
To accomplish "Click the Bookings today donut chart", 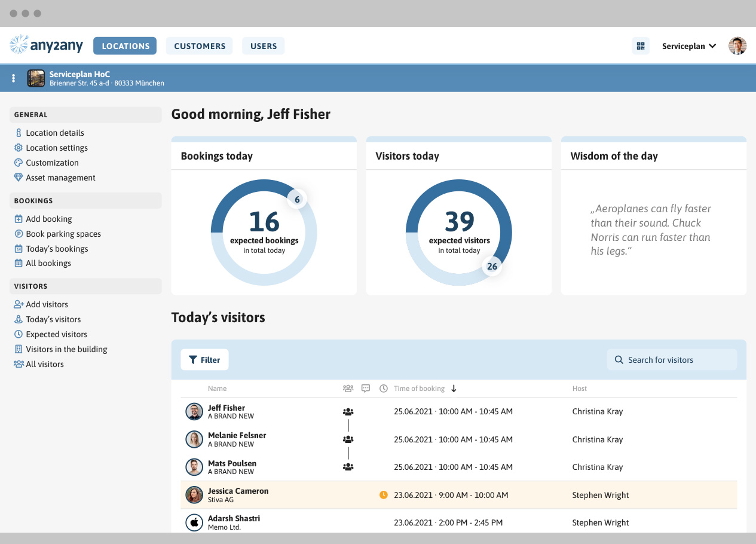I will click(x=264, y=233).
